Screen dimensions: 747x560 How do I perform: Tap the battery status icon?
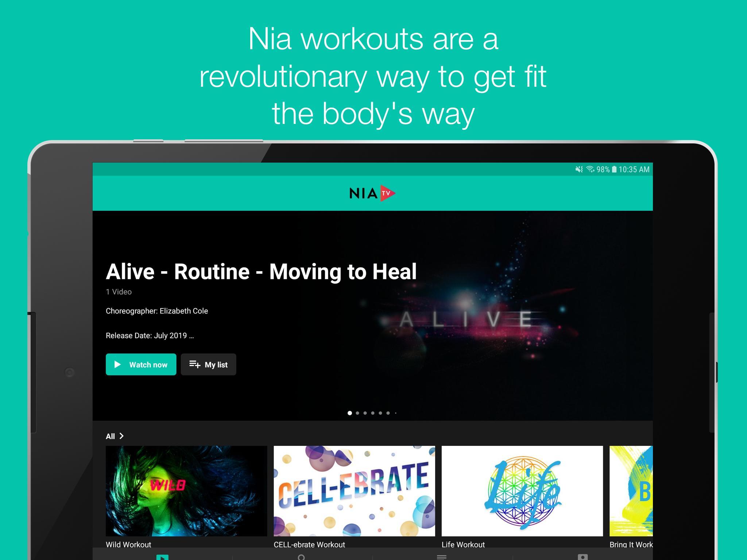point(614,169)
